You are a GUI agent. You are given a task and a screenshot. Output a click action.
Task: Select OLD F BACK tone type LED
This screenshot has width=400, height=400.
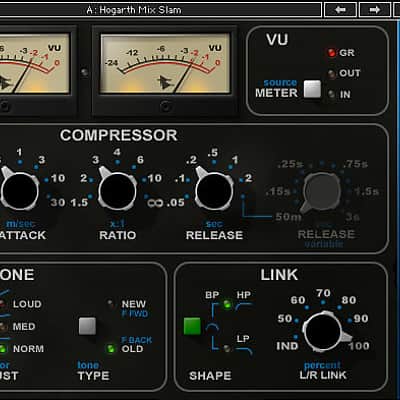coord(110,349)
